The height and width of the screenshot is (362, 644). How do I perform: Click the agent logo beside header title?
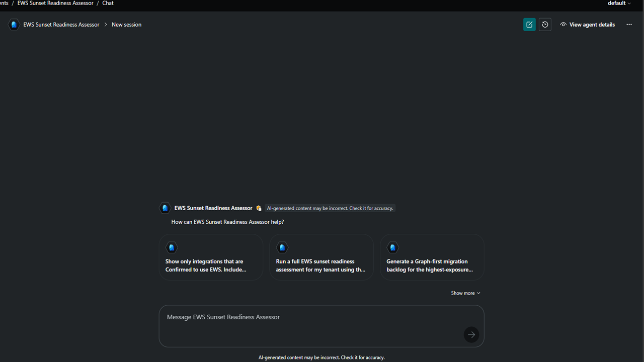tap(14, 25)
